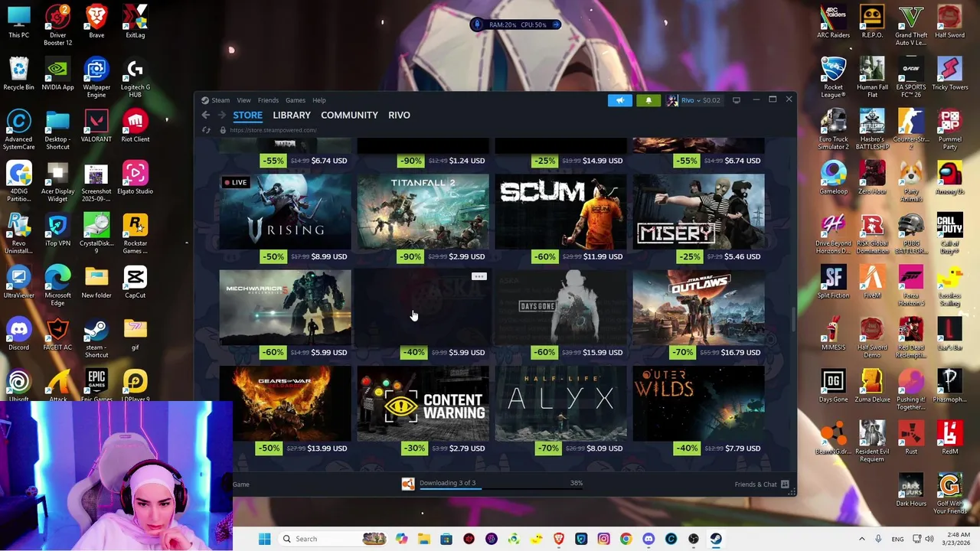Viewport: 980px width, 551px height.
Task: Click the options dots on the hovered tile
Action: [x=479, y=276]
